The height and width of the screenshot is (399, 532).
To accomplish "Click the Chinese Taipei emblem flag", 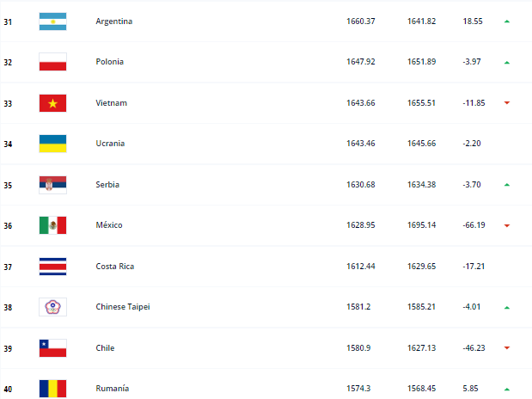I will point(52,307).
